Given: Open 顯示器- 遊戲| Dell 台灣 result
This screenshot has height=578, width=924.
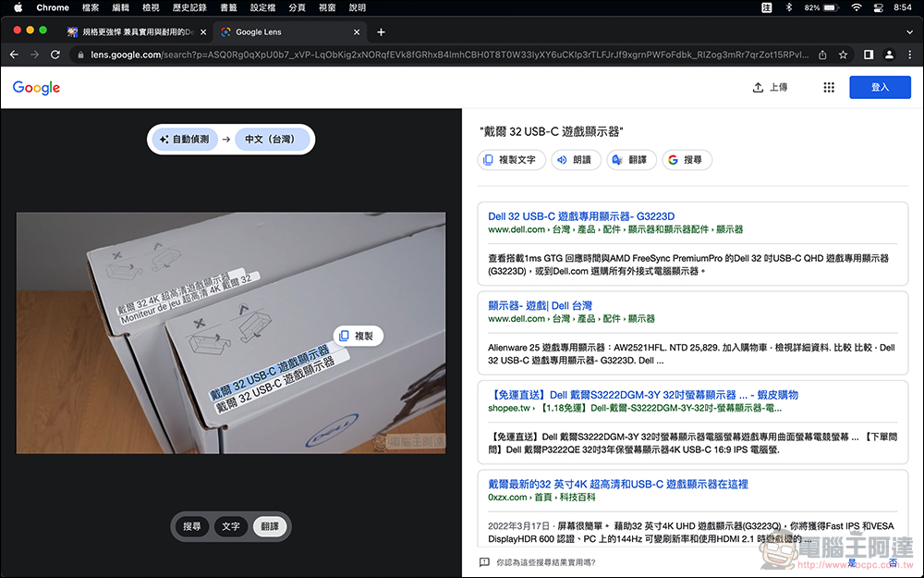Looking at the screenshot, I should pyautogui.click(x=540, y=305).
